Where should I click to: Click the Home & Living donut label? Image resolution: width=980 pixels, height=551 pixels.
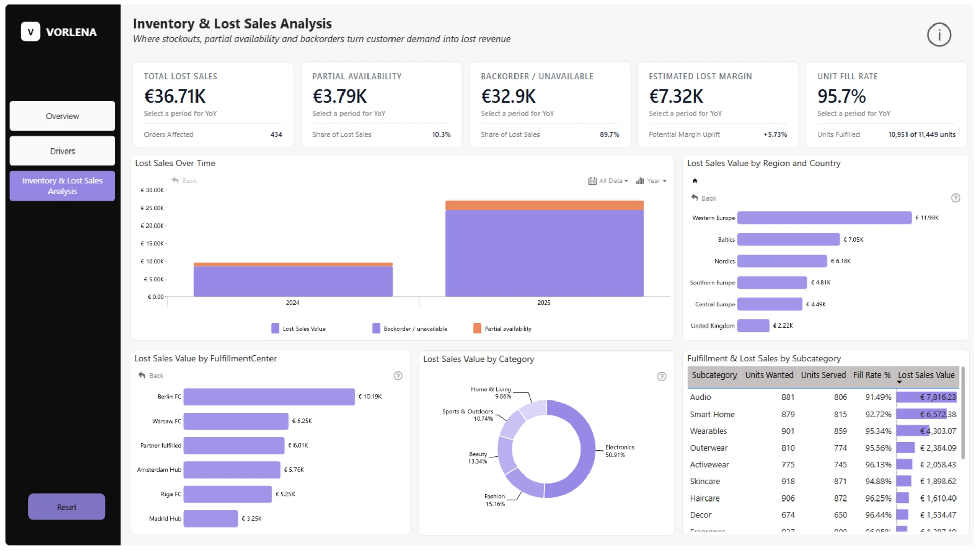coord(491,393)
